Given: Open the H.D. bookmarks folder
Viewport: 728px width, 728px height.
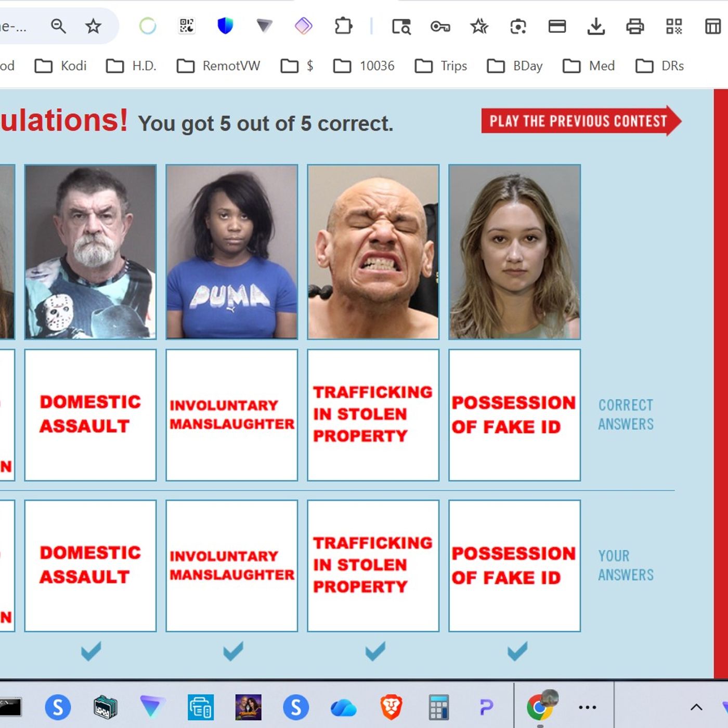Looking at the screenshot, I should [131, 66].
